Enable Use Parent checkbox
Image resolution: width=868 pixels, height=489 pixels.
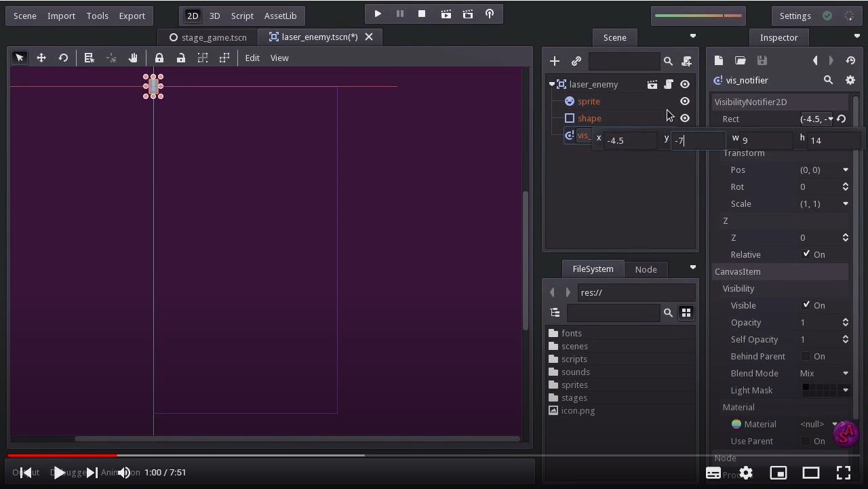pos(806,441)
